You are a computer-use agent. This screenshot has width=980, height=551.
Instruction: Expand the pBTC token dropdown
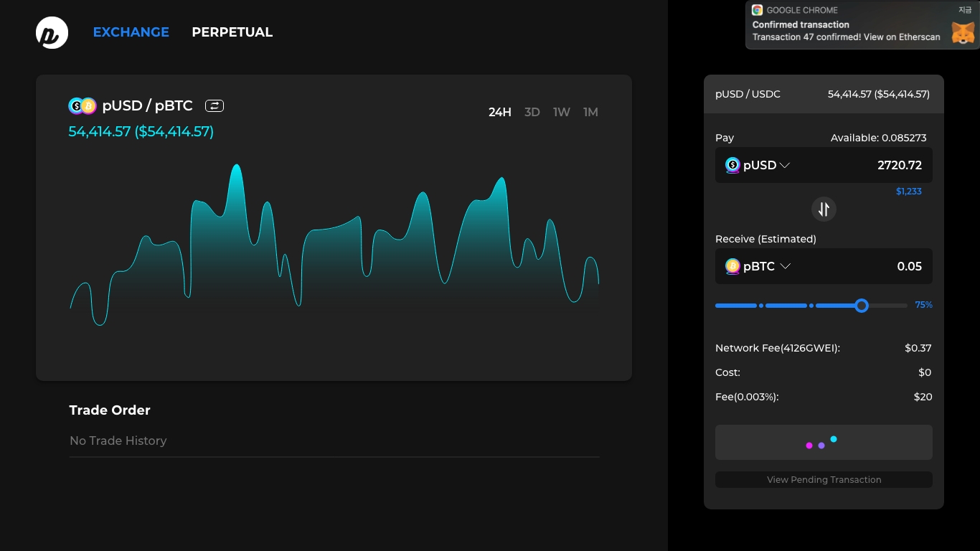click(785, 266)
